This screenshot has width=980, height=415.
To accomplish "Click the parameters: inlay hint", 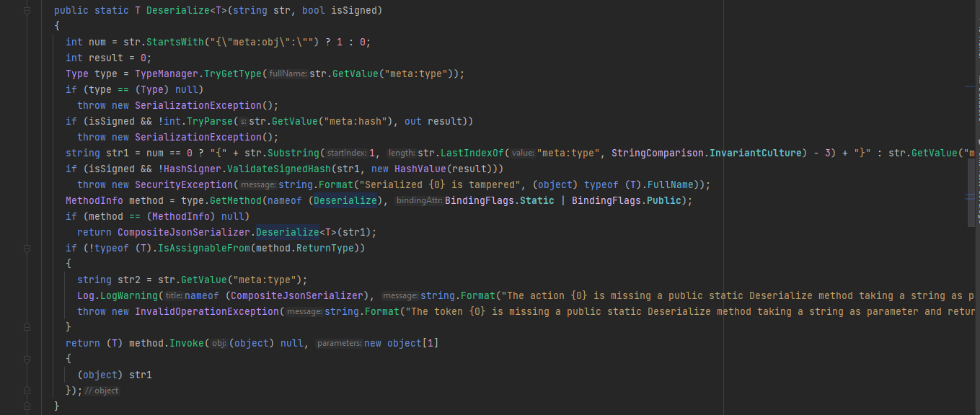I will pyautogui.click(x=339, y=343).
